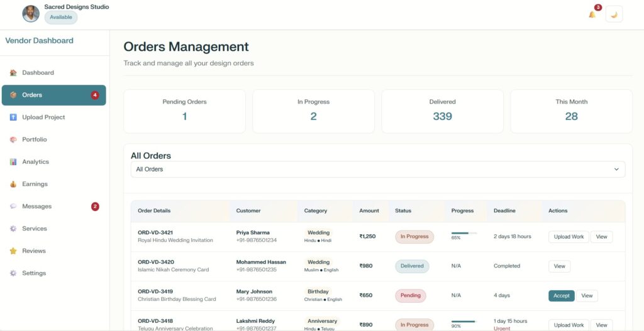Click the Reviews star icon
The height and width of the screenshot is (331, 644).
click(13, 251)
